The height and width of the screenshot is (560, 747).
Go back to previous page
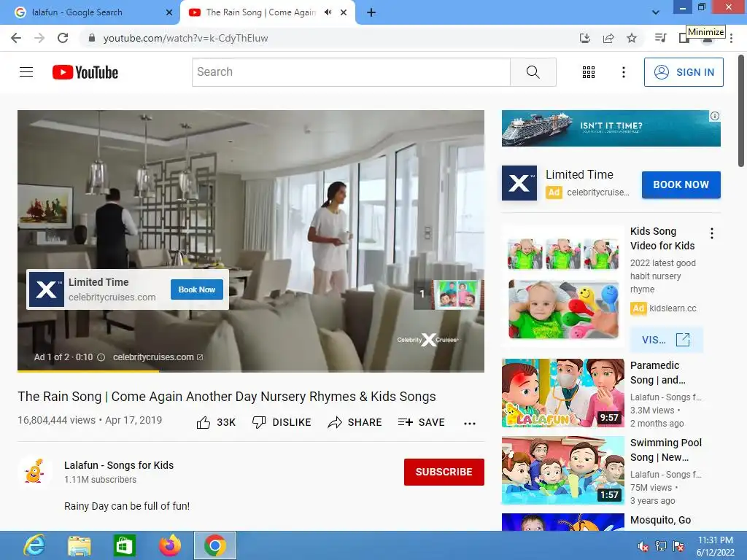16,38
